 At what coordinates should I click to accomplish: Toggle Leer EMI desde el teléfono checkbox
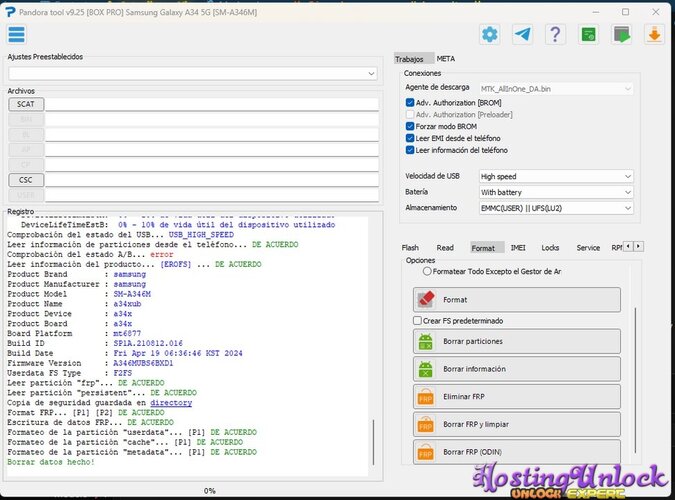point(410,138)
